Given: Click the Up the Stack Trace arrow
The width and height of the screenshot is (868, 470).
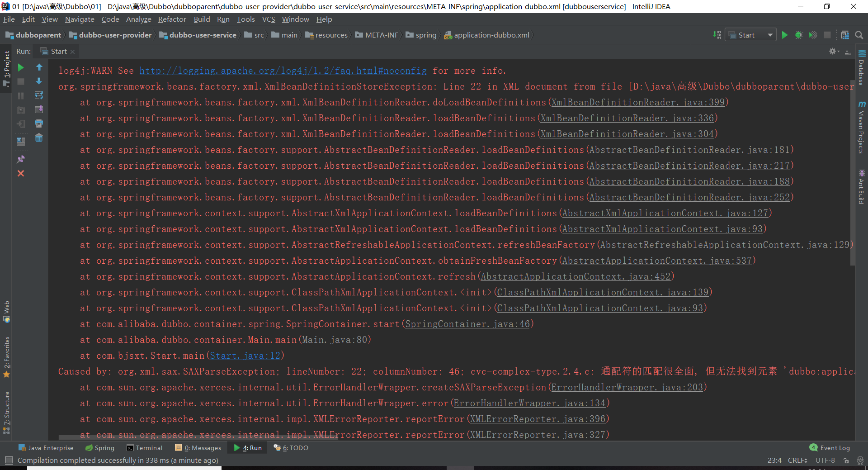Looking at the screenshot, I should pos(39,67).
